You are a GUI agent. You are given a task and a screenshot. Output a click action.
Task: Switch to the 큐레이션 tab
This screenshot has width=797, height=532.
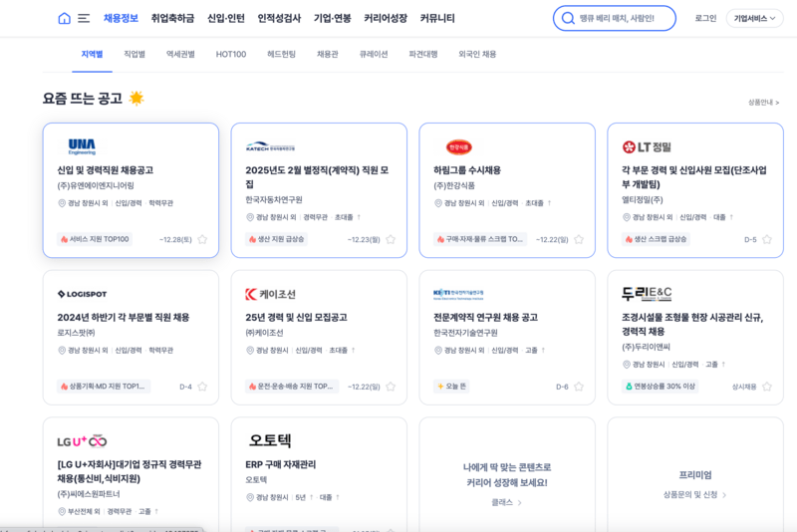(x=374, y=54)
